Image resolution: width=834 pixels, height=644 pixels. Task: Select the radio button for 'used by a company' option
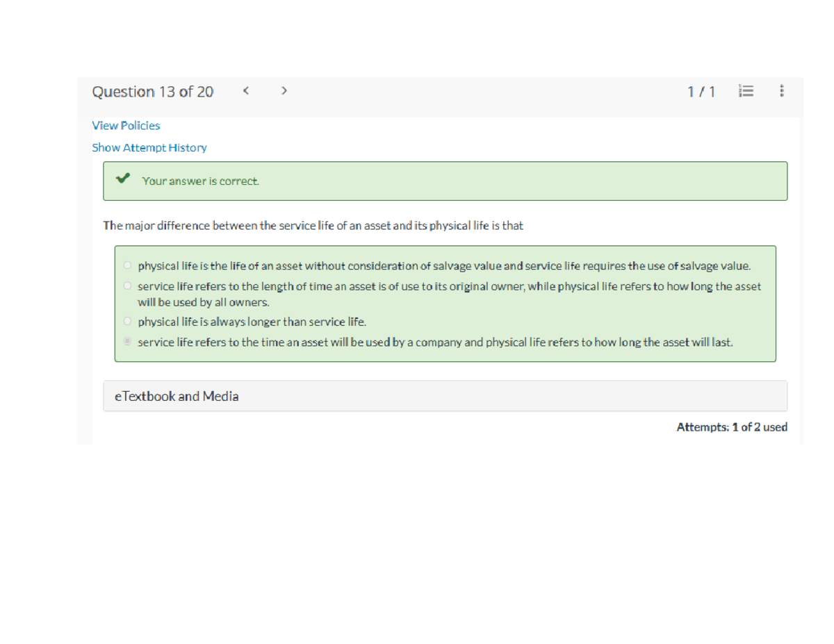click(126, 342)
